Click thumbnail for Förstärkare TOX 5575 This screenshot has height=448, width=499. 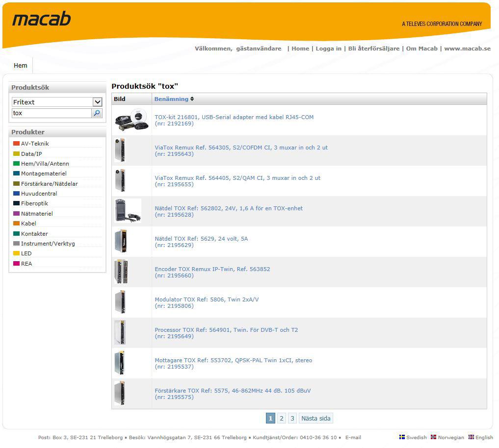(x=120, y=393)
